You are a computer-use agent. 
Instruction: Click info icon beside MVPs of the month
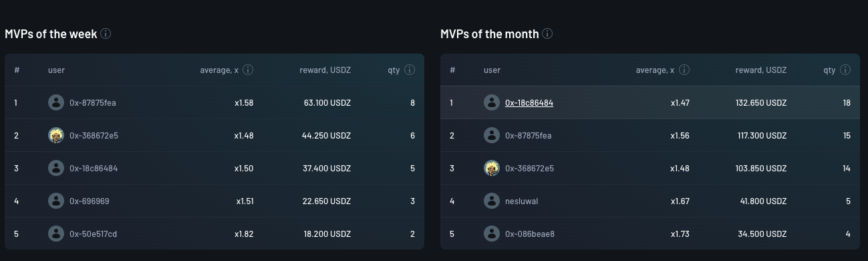click(x=547, y=33)
